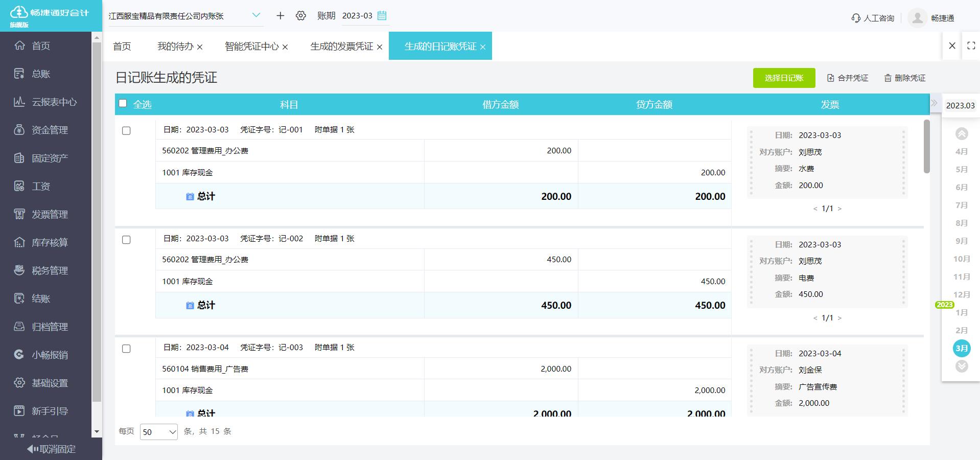Viewport: 980px width, 460px height.
Task: Click the 合并凭证 button
Action: [x=848, y=78]
